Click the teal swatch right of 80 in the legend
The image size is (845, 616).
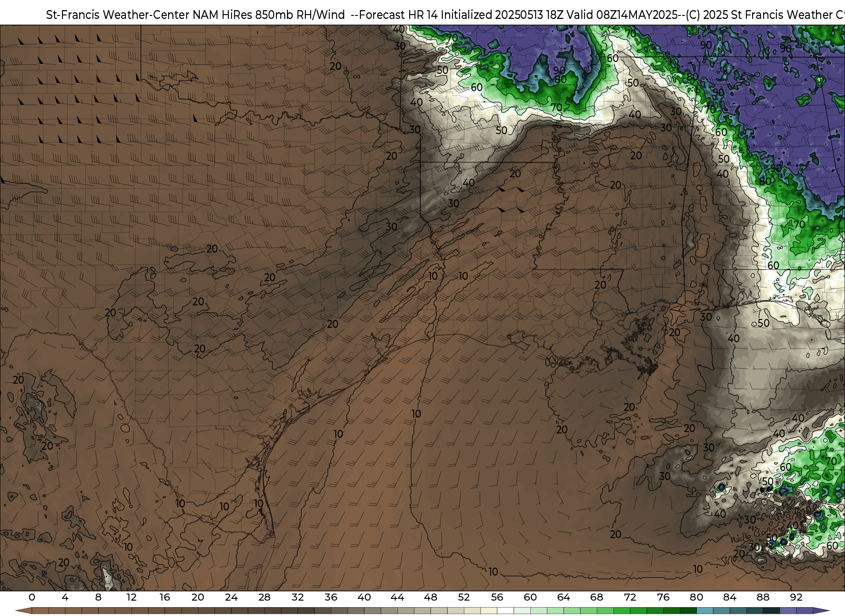point(705,611)
